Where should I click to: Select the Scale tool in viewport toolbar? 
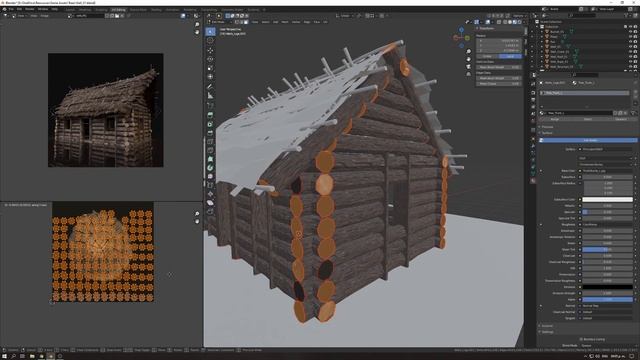pos(210,68)
